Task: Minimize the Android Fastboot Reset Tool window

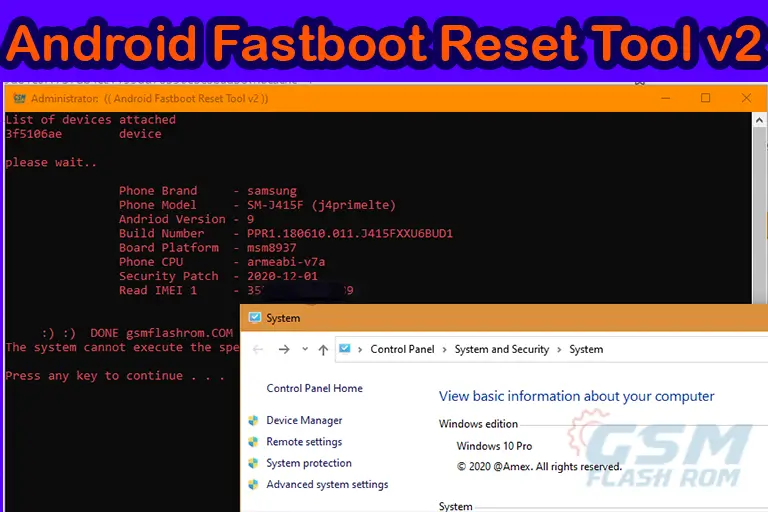Action: [665, 98]
